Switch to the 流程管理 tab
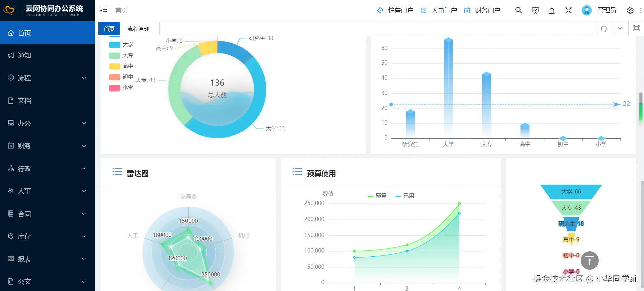 tap(141, 29)
